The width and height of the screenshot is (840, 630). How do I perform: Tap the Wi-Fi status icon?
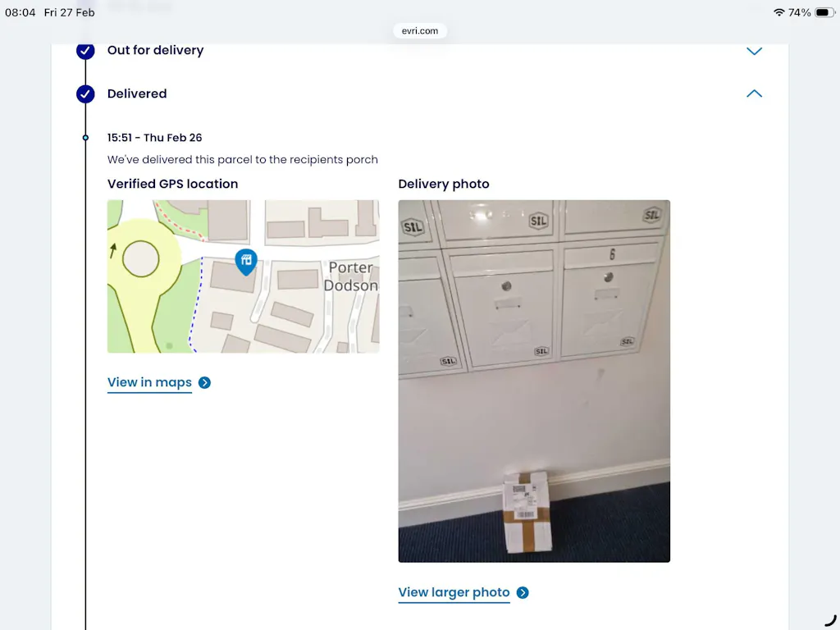[779, 12]
